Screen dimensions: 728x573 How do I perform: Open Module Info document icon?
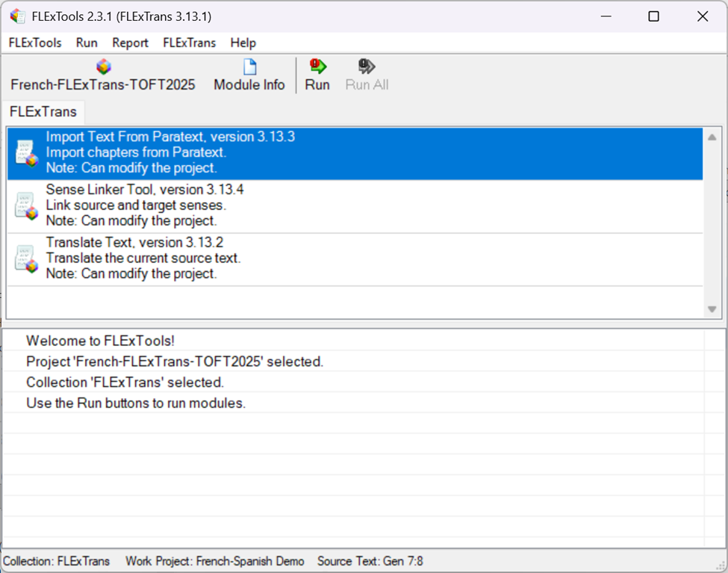(249, 67)
